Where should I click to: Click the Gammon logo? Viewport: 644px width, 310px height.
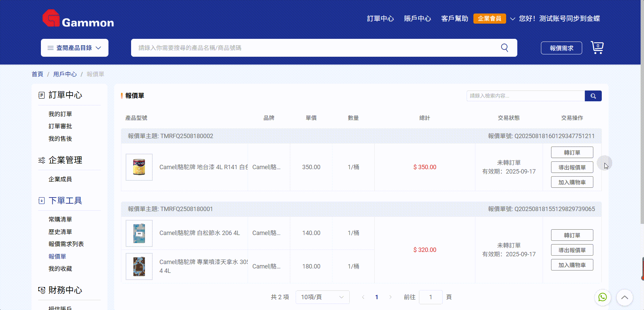(78, 19)
